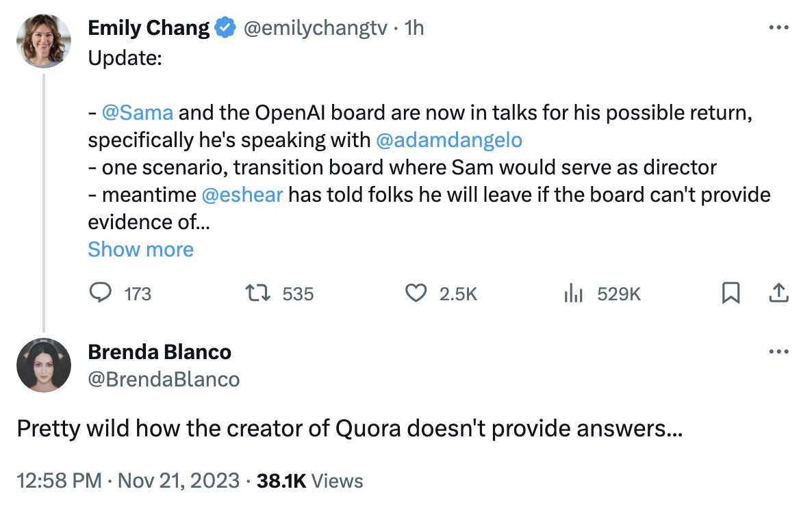Click Emily Chang's profile picture
This screenshot has height=513, width=812.
click(x=44, y=40)
